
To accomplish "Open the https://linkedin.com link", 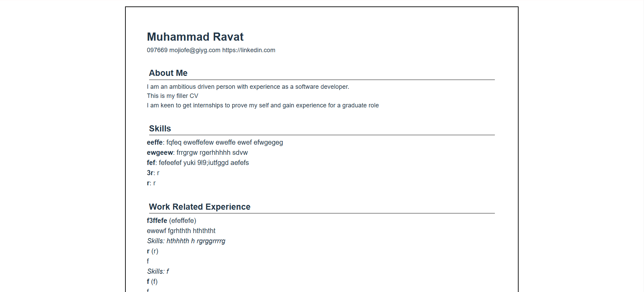I will (x=248, y=50).
